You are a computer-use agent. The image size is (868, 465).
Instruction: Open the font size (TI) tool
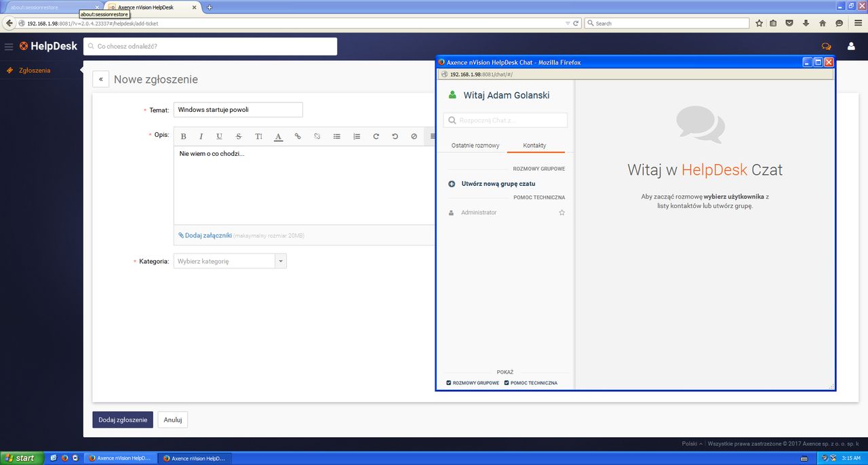[258, 136]
